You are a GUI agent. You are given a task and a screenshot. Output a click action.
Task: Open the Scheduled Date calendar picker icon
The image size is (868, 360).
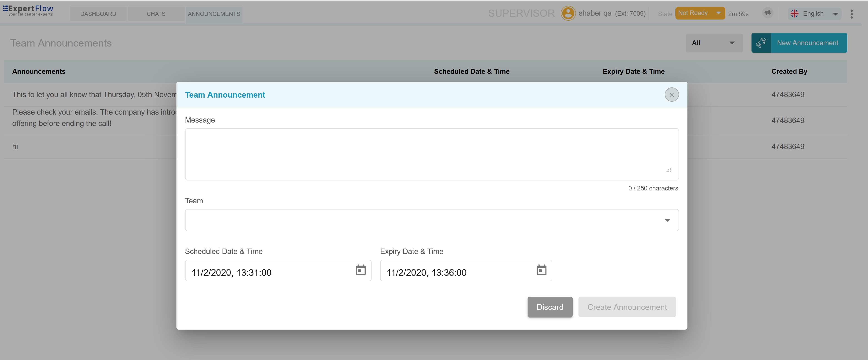pos(361,270)
